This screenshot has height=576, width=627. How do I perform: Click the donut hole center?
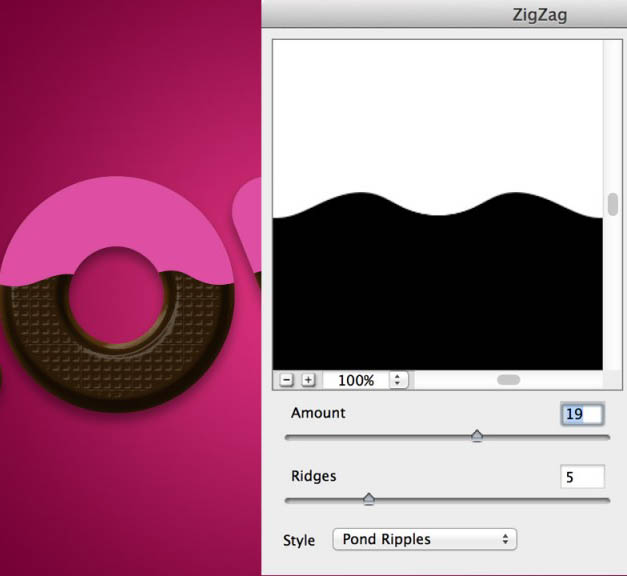click(x=116, y=296)
